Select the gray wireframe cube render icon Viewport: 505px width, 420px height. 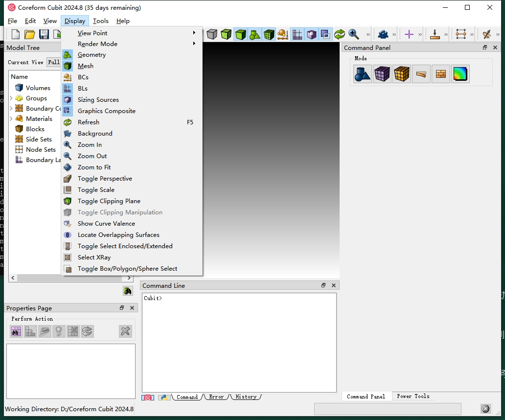[x=212, y=34]
